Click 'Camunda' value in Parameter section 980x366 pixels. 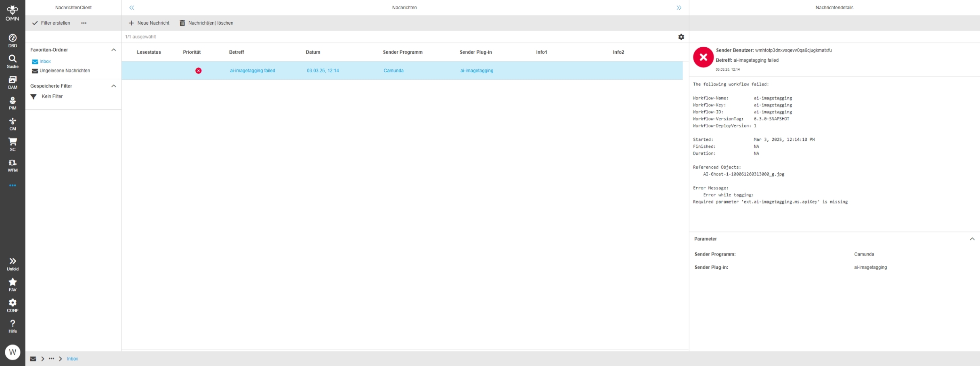[x=864, y=254]
